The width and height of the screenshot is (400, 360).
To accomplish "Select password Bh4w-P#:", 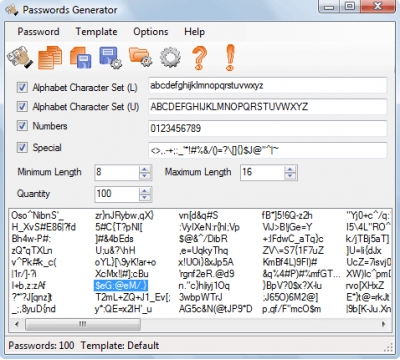I will coord(31,239).
